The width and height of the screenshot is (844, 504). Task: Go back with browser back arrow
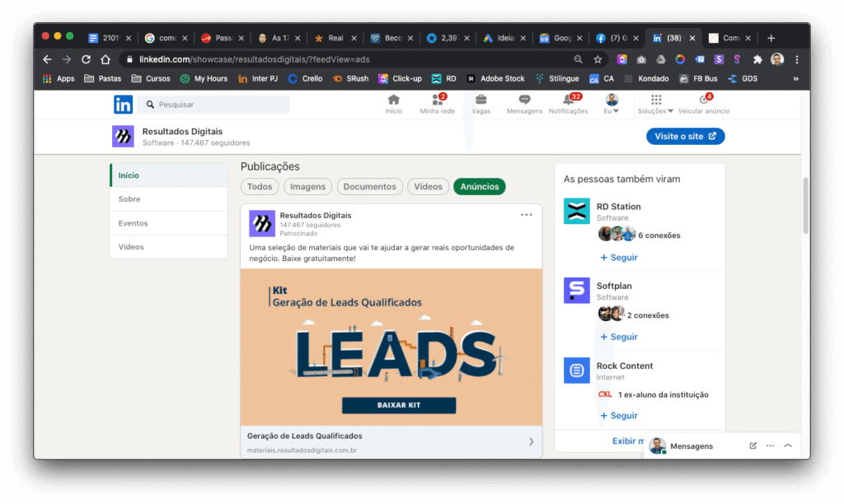click(x=47, y=59)
